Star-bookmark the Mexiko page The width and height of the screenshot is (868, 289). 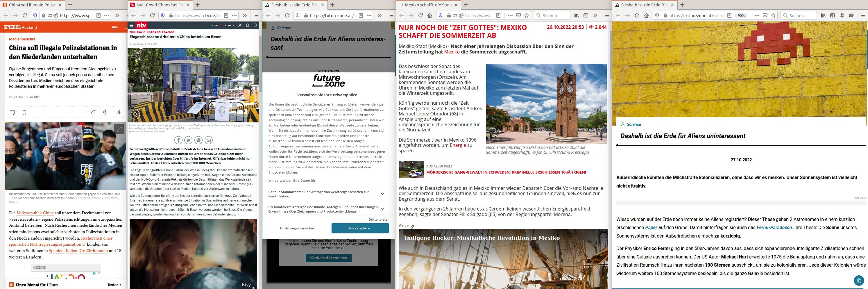point(527,15)
